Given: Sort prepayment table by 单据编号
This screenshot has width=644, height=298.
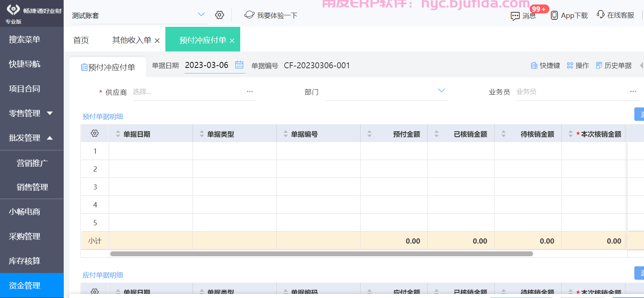Looking at the screenshot, I should 286,134.
